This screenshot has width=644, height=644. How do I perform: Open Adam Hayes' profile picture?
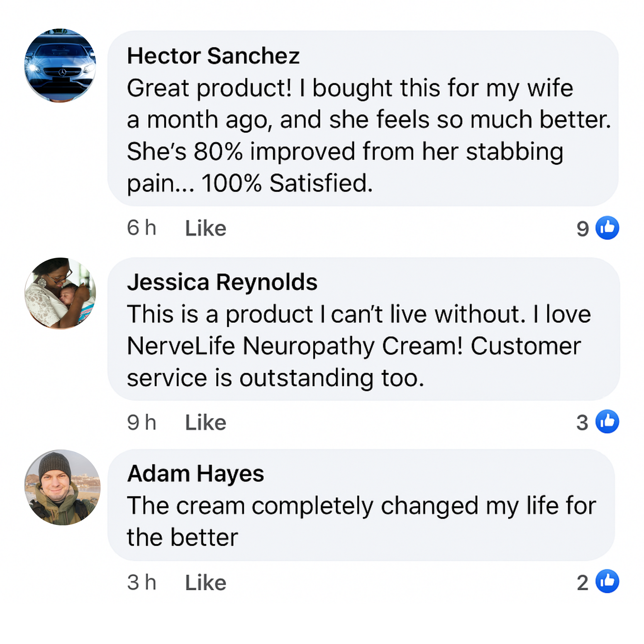pyautogui.click(x=62, y=487)
